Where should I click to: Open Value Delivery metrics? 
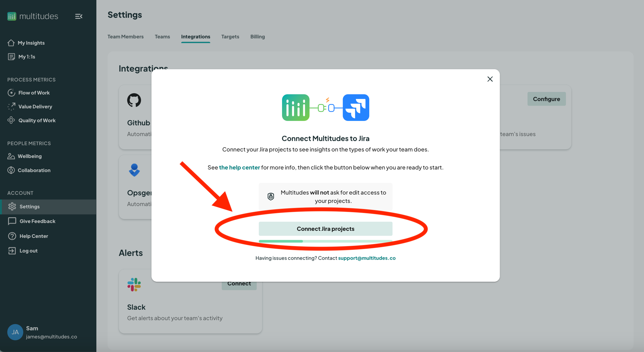35,107
